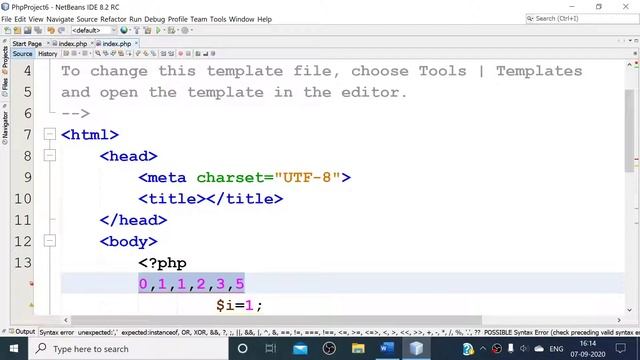
Task: Open the File menu
Action: pos(7,19)
